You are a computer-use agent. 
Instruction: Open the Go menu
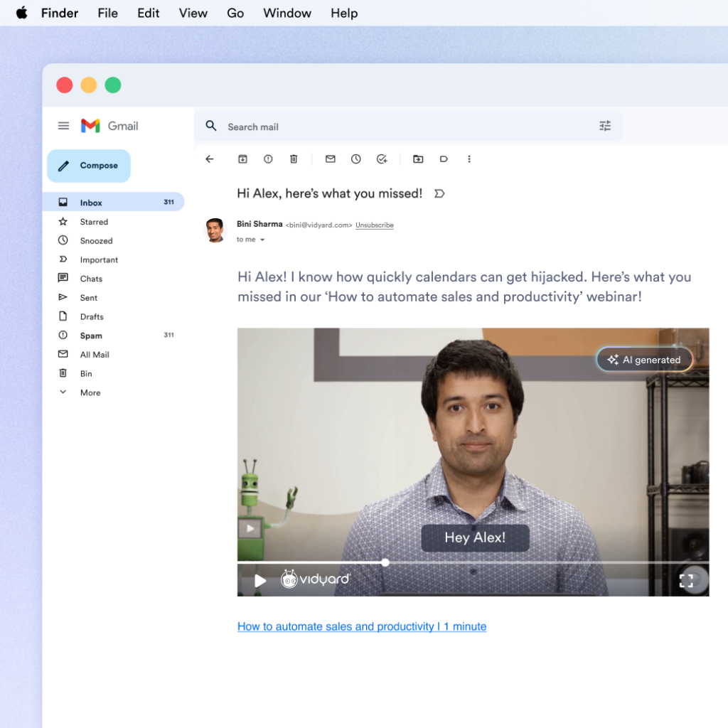tap(235, 13)
